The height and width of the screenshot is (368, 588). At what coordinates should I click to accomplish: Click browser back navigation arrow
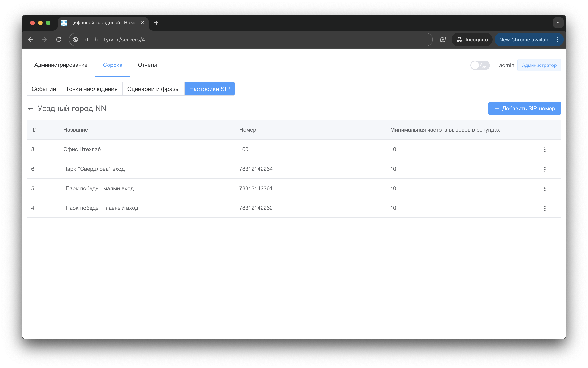[31, 39]
